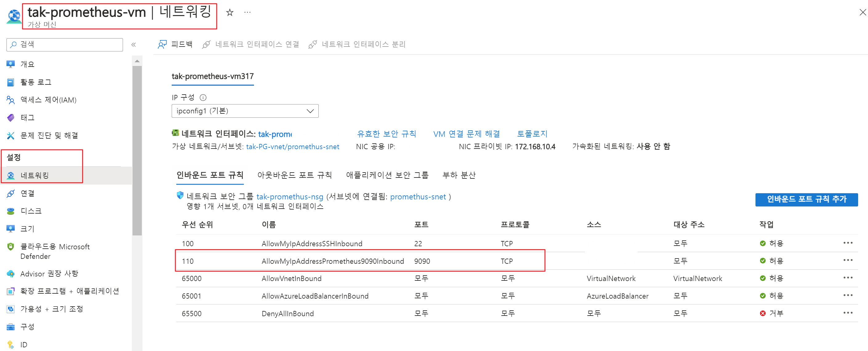868x351 pixels.
Task: Open Advisor 권장 사항 item
Action: pos(49,274)
